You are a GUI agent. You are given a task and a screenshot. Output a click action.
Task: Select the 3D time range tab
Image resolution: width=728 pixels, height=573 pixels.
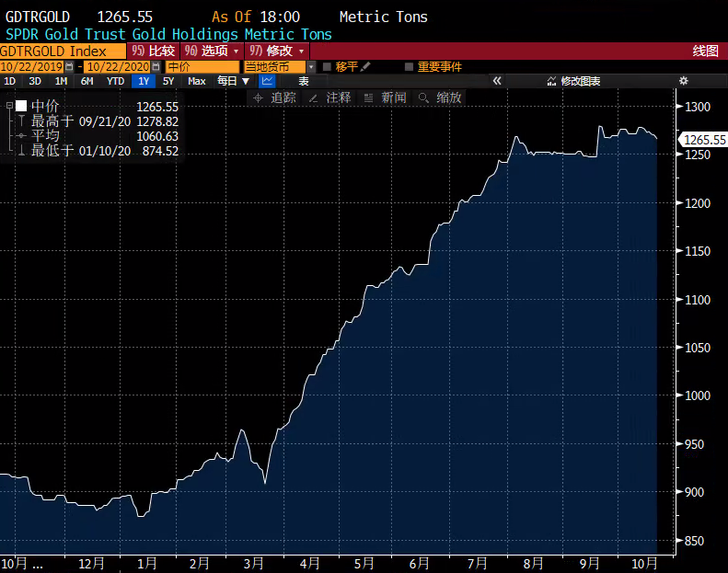point(35,81)
